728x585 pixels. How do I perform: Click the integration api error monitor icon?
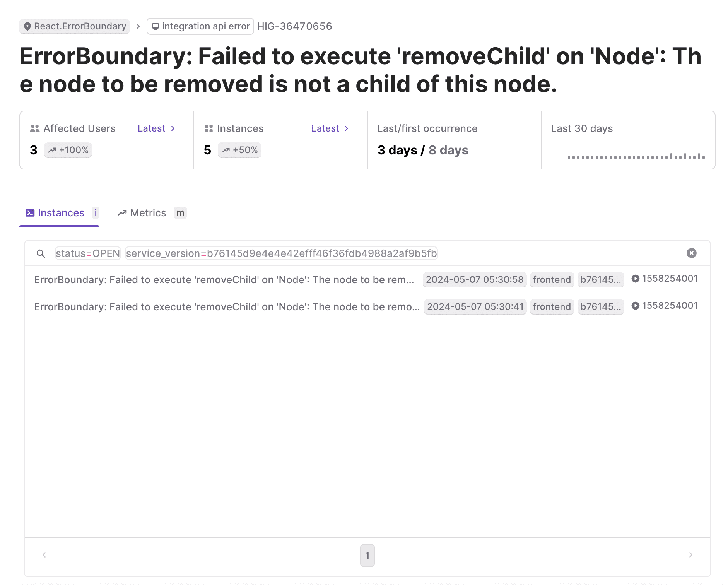tap(156, 26)
